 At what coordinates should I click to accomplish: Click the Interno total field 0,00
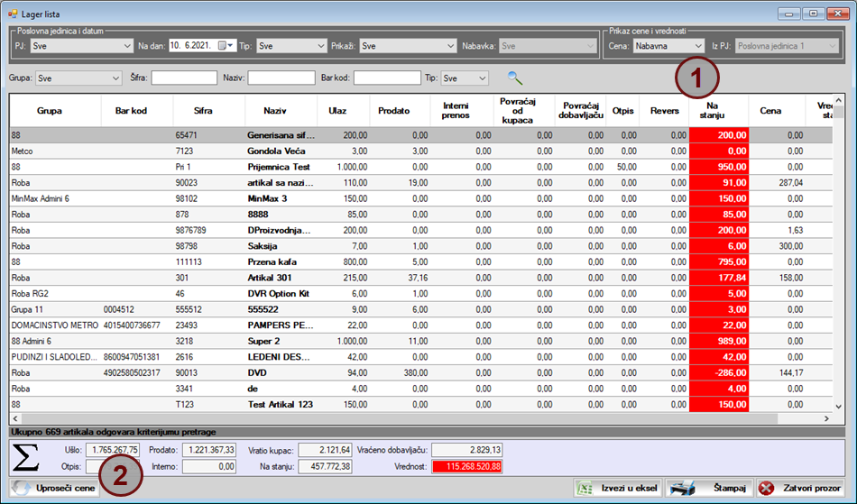tap(209, 466)
